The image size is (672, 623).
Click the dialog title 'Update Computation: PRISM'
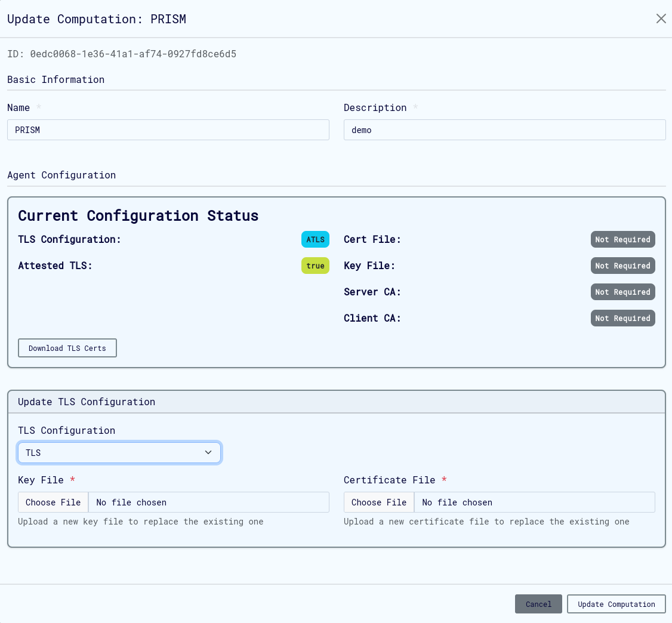point(97,19)
